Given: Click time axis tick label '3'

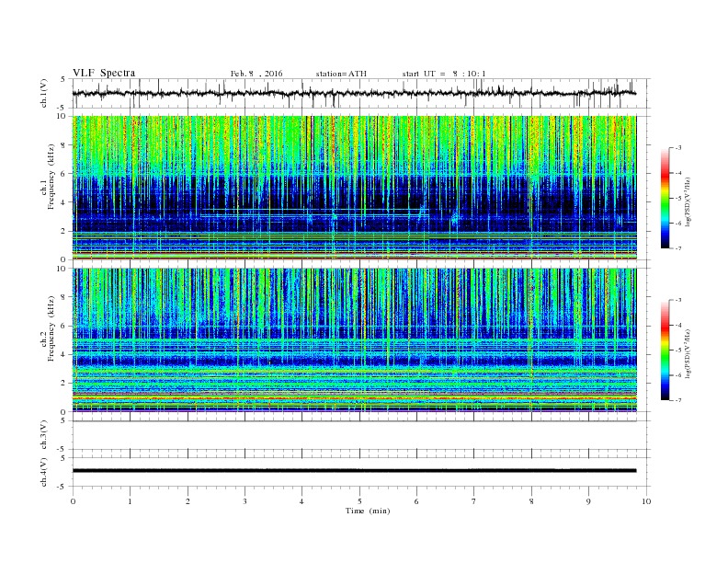Looking at the screenshot, I should pyautogui.click(x=245, y=501).
